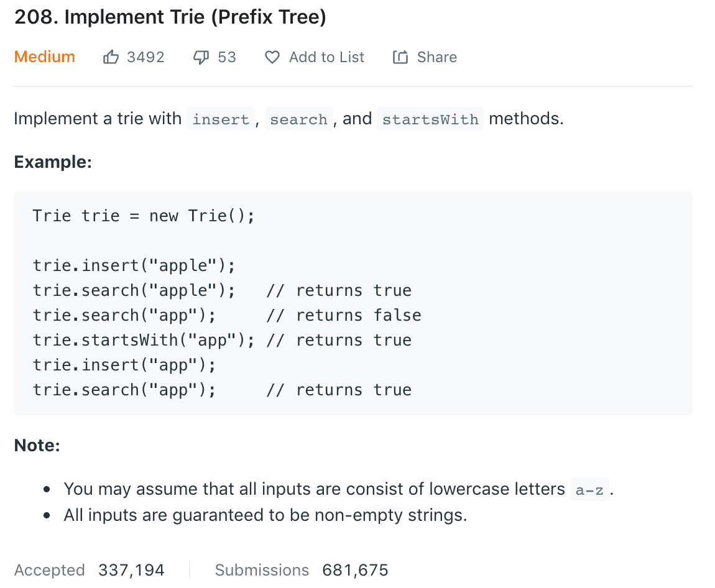Screen dimensions: 715x588
Task: Click the share arrow icon
Action: pos(400,57)
